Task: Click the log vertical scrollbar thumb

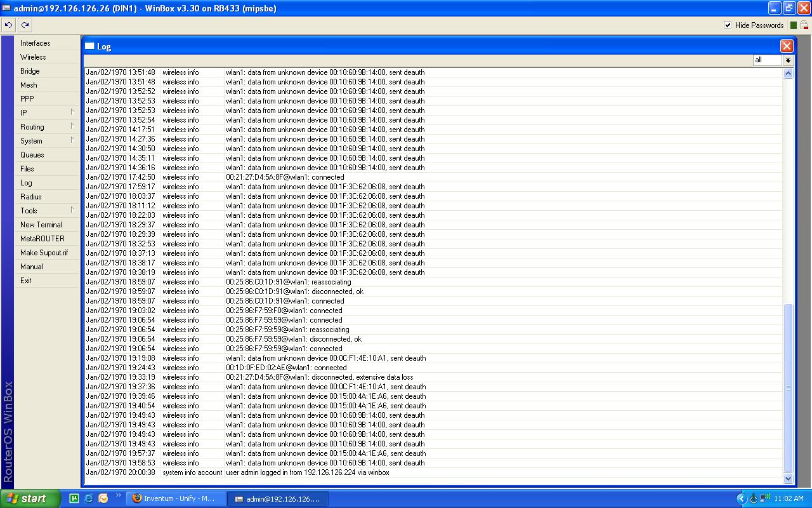Action: pyautogui.click(x=788, y=387)
